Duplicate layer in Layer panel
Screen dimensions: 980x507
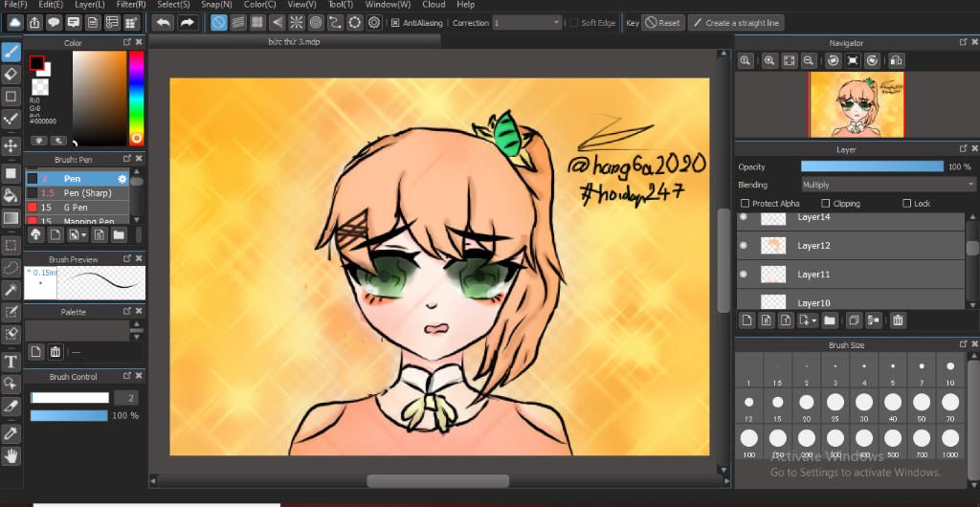(x=854, y=320)
